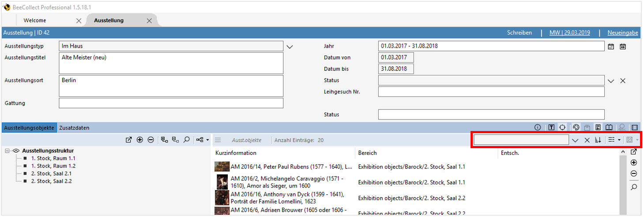Switch to the Zusatzdaten tab

pos(74,128)
